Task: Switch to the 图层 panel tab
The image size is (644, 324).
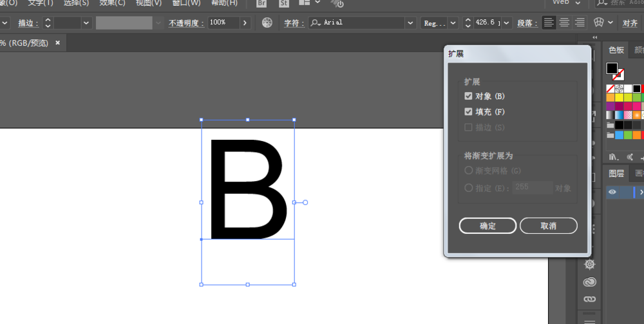Action: coord(616,174)
